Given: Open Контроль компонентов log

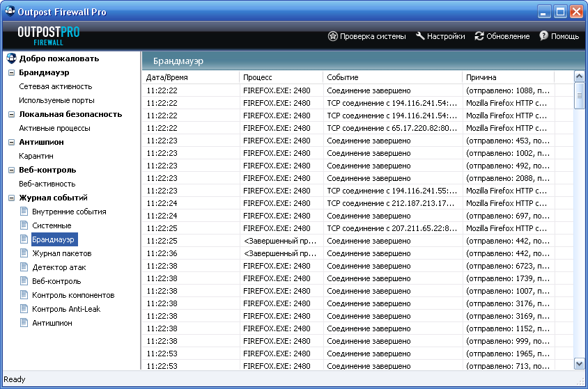Looking at the screenshot, I should [x=73, y=295].
